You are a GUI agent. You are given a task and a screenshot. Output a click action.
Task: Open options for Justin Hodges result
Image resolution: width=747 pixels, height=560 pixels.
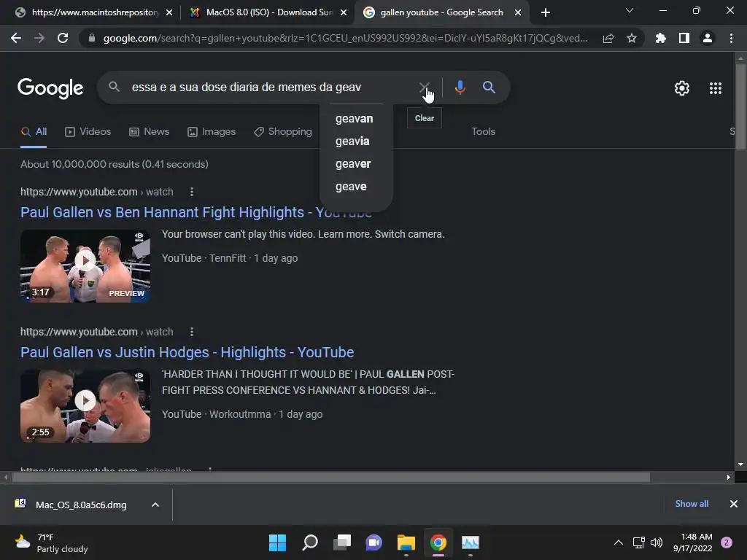click(x=192, y=332)
